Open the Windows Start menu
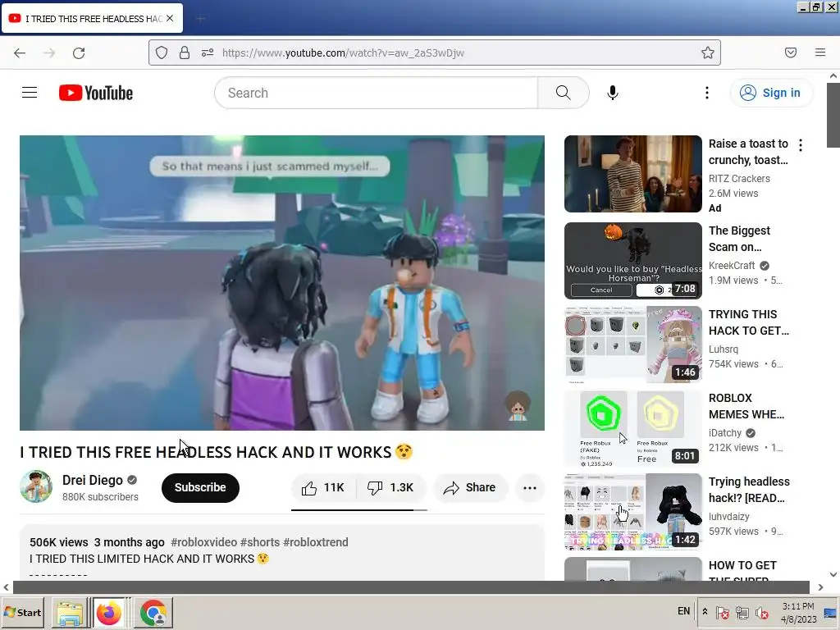 tap(22, 612)
